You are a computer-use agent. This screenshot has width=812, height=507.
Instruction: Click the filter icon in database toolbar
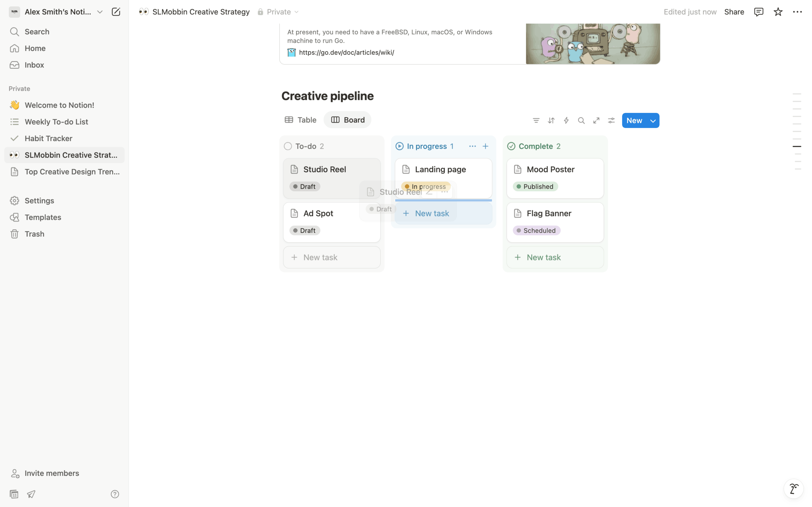536,120
